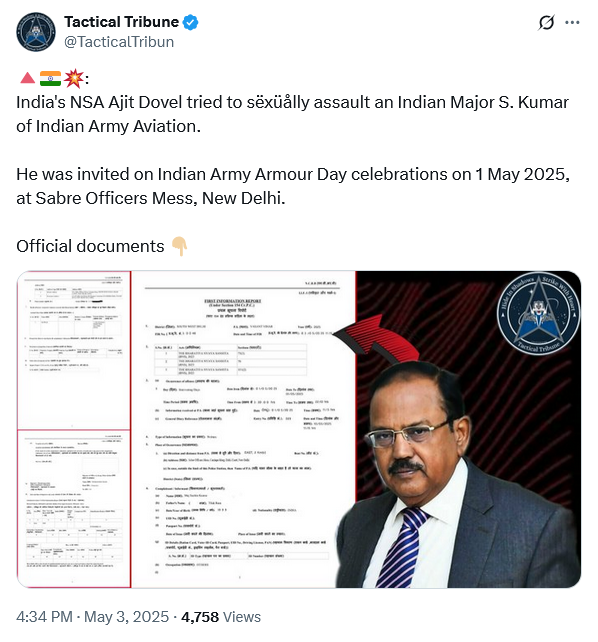Click the Tactical Tribune display name
The height and width of the screenshot is (642, 598).
[122, 22]
